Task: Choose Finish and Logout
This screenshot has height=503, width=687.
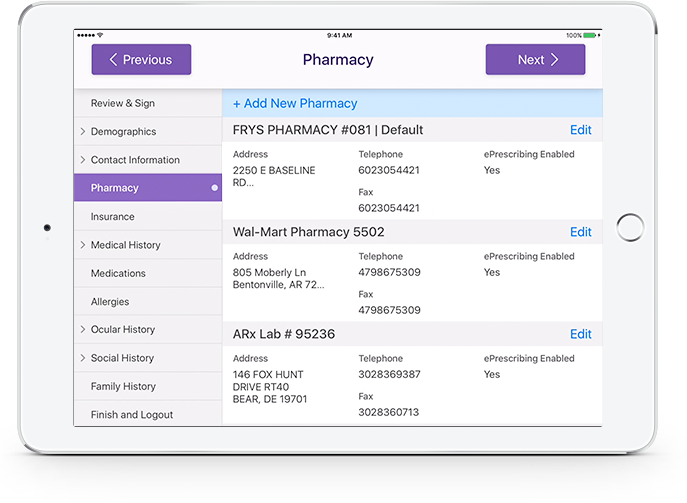Action: pyautogui.click(x=148, y=414)
